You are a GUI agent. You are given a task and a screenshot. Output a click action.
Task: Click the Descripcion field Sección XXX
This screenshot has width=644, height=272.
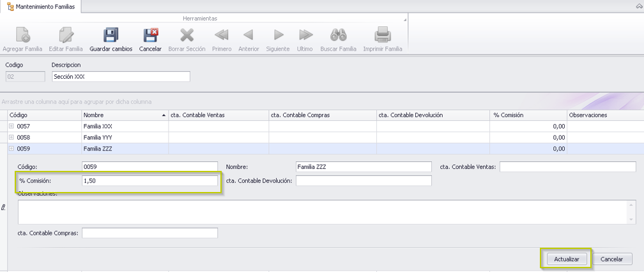[x=121, y=77]
